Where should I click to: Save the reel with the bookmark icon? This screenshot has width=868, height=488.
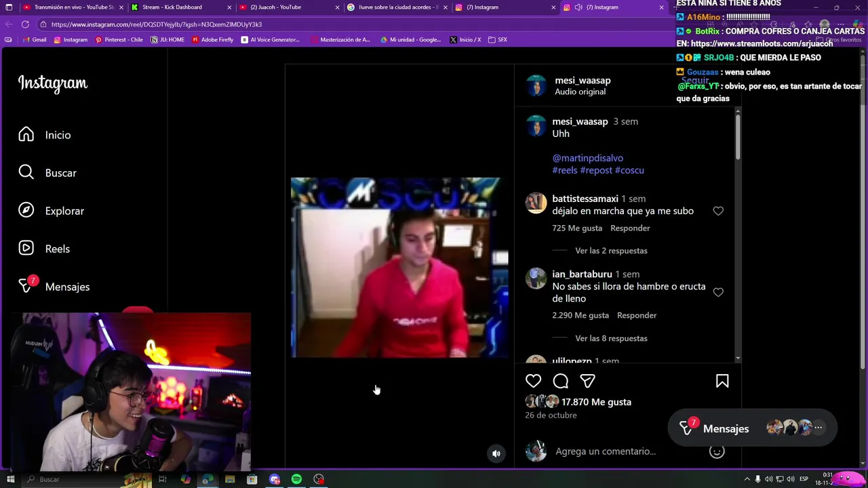[722, 381]
